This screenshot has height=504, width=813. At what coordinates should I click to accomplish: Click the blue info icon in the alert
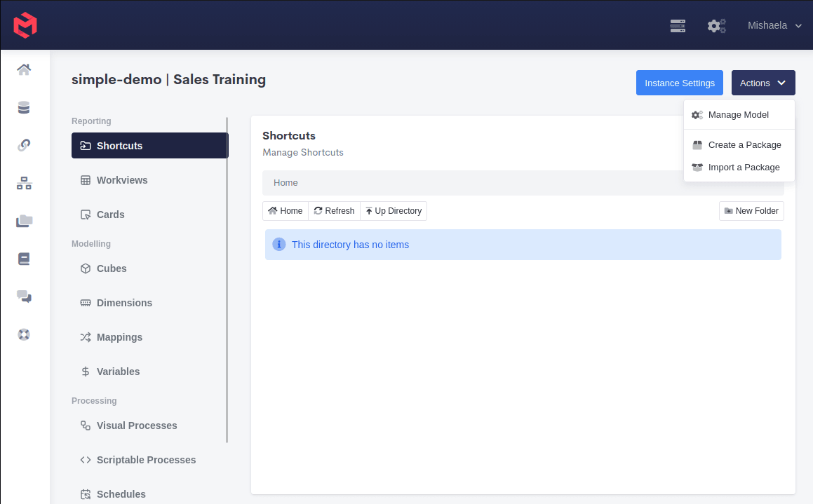point(279,245)
